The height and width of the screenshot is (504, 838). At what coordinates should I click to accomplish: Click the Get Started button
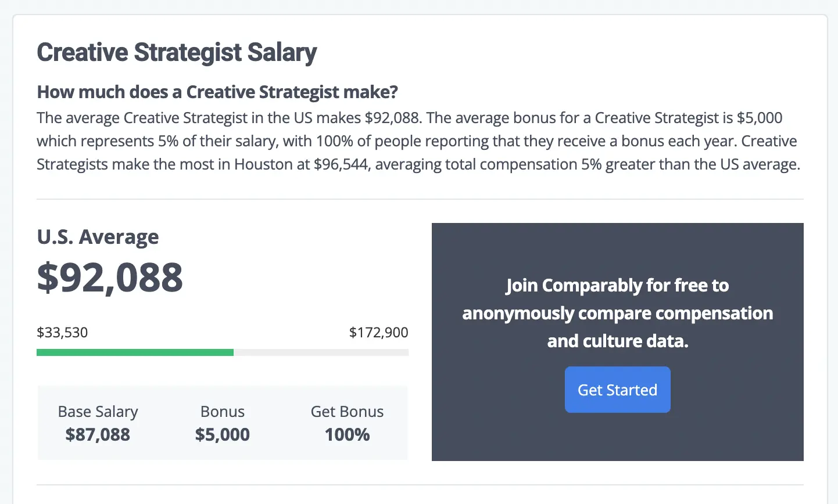[x=617, y=390]
